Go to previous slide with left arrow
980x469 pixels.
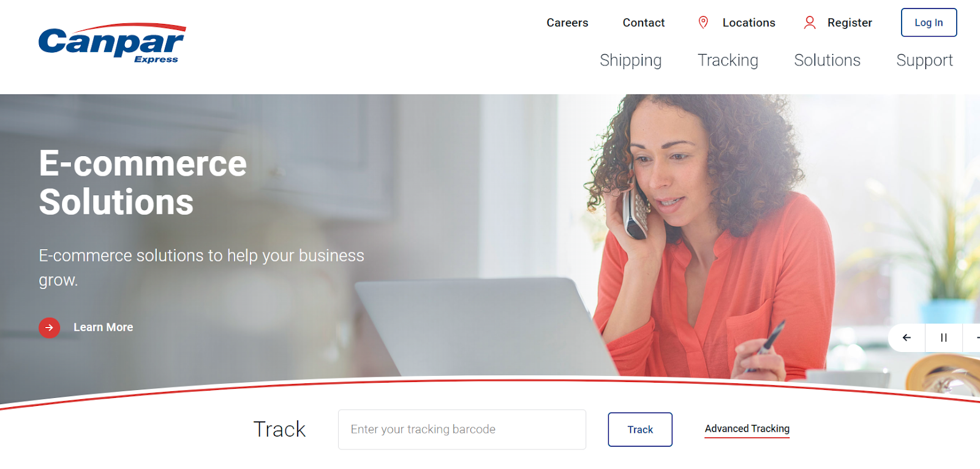point(907,337)
